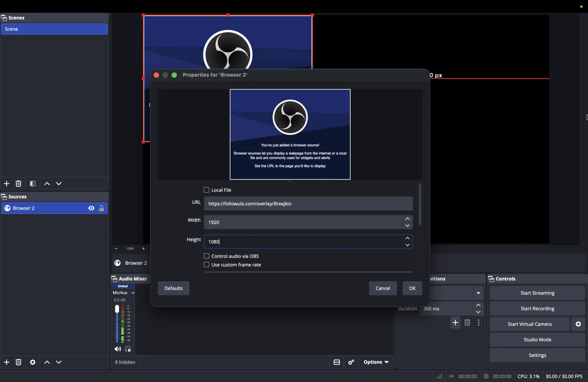Toggle Mic/Aux monitoring headphone icon
The height and width of the screenshot is (382, 588).
128,349
